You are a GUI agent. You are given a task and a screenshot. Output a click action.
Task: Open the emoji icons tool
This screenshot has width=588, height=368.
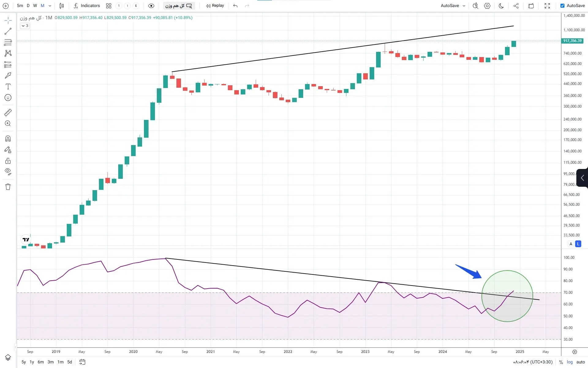[x=8, y=98]
